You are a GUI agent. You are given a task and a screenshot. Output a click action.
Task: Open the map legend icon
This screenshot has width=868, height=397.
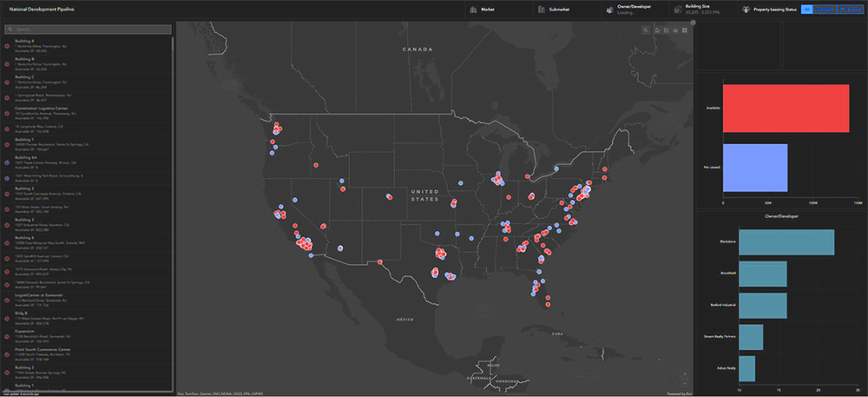pyautogui.click(x=666, y=30)
